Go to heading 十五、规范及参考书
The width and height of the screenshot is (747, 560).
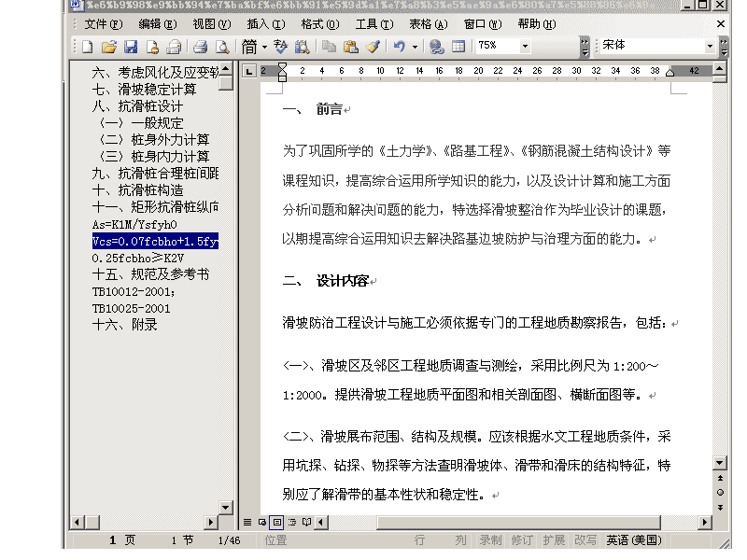tap(150, 274)
